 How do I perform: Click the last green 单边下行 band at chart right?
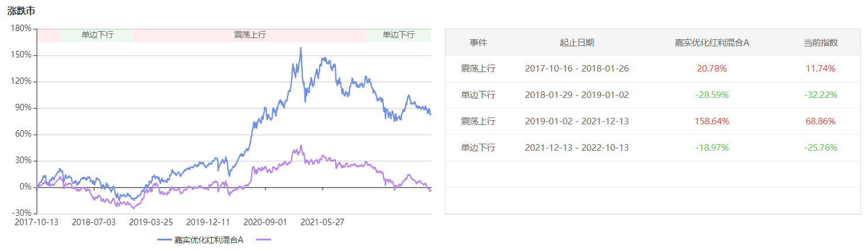tap(398, 35)
